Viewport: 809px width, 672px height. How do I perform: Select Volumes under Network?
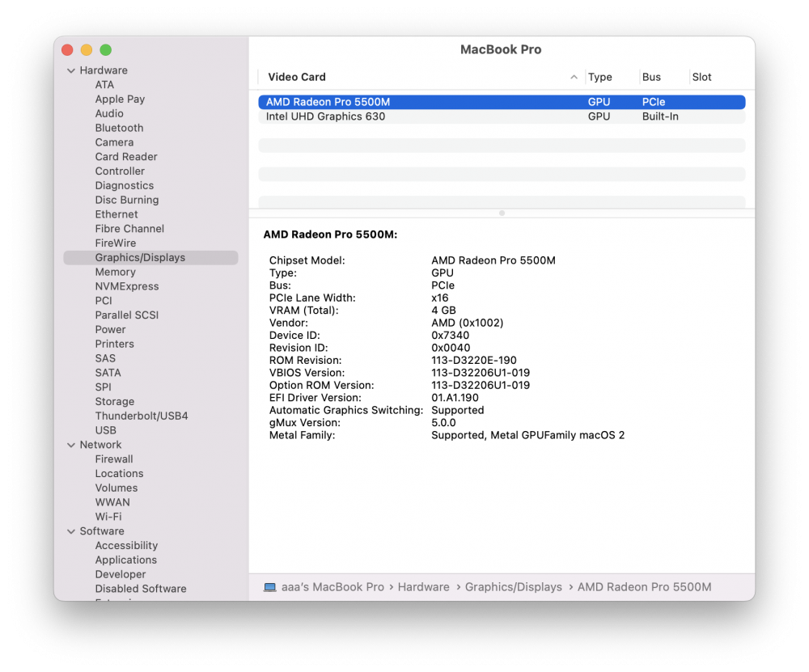(116, 489)
